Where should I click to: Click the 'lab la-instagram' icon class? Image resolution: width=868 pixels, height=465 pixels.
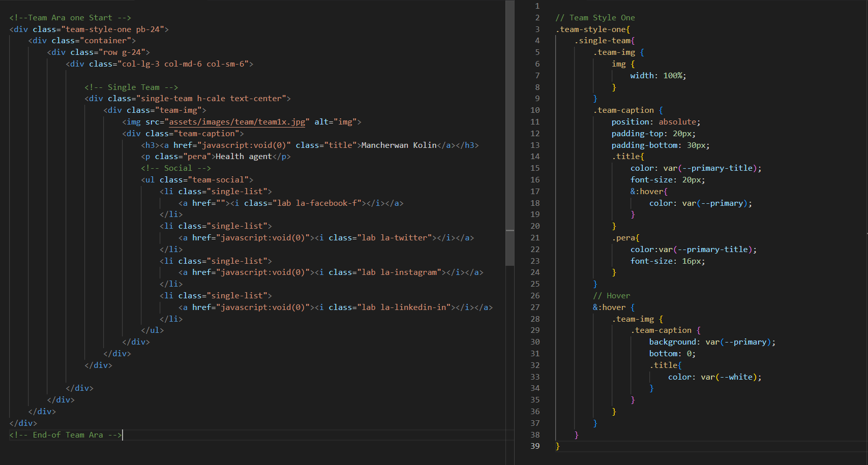click(x=399, y=272)
